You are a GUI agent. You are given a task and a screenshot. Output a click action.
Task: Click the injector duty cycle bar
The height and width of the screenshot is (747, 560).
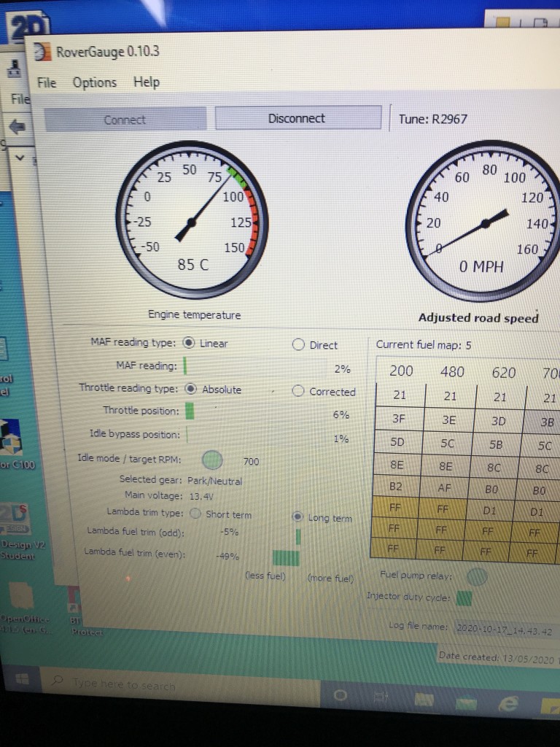coord(464,598)
